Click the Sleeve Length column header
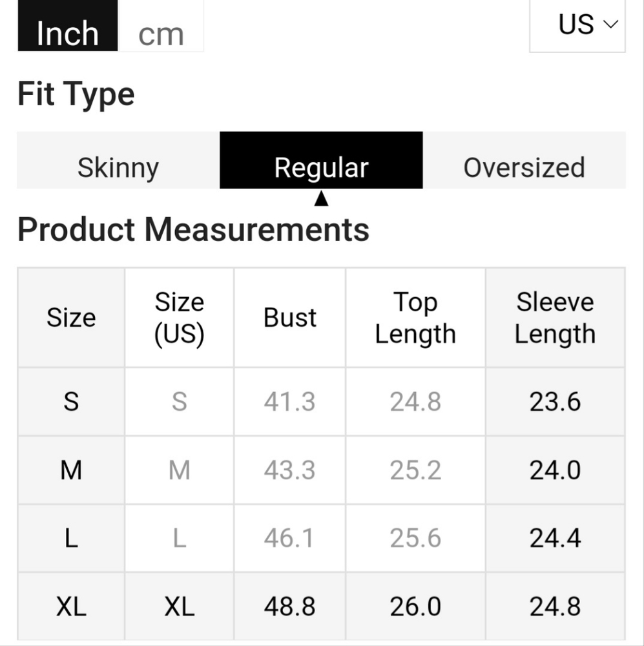Screen dimensions: 644x646 coord(555,318)
